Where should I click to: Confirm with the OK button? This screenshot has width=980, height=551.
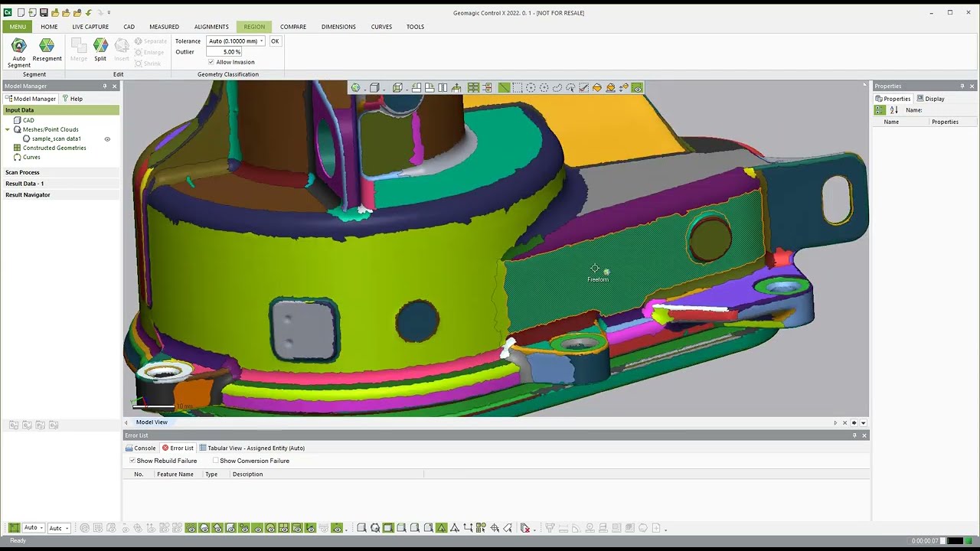pyautogui.click(x=275, y=41)
